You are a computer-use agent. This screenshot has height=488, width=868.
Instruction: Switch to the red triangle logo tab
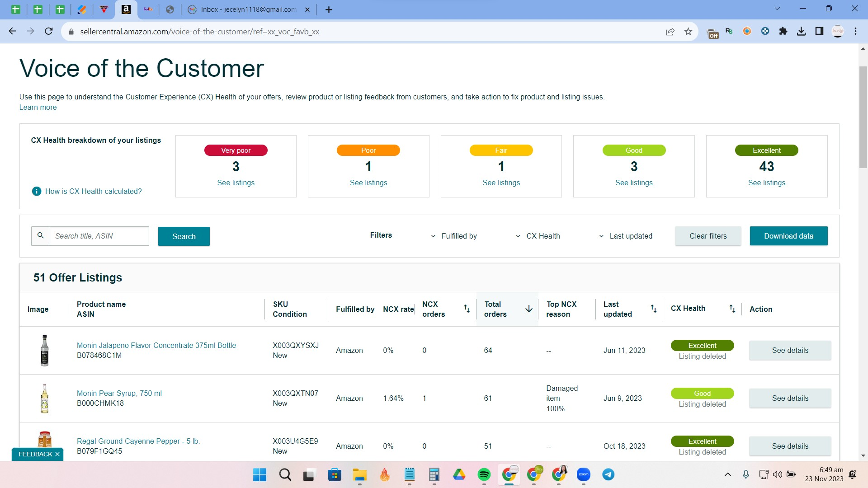tap(104, 9)
